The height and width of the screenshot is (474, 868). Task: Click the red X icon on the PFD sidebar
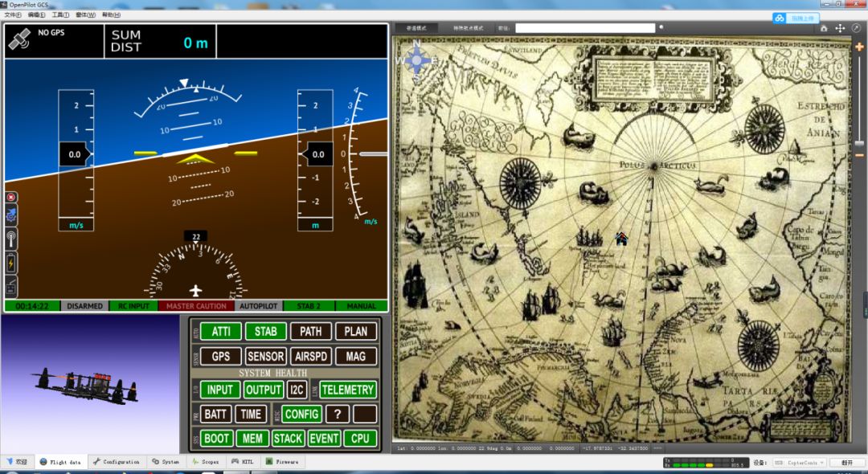(11, 197)
